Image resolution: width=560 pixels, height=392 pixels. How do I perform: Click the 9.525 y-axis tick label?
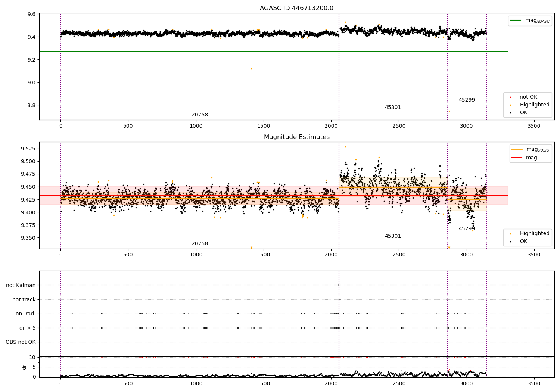click(28, 149)
